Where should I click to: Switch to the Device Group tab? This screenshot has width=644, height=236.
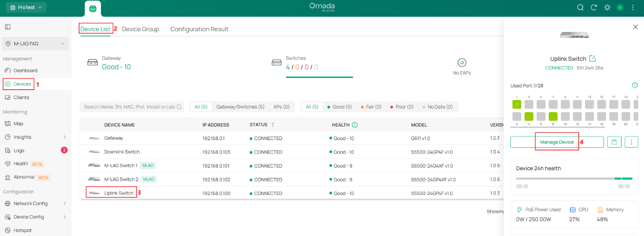(140, 29)
